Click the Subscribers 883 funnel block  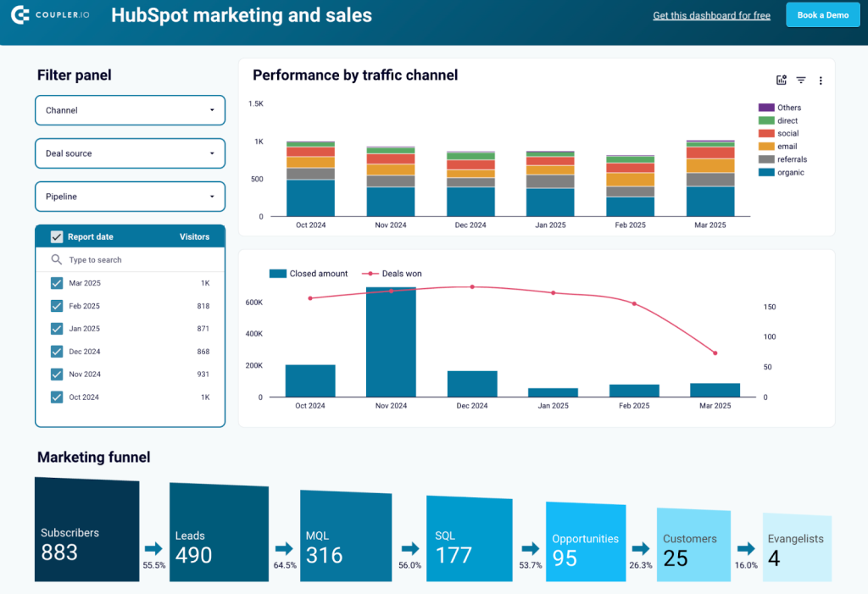click(x=87, y=530)
